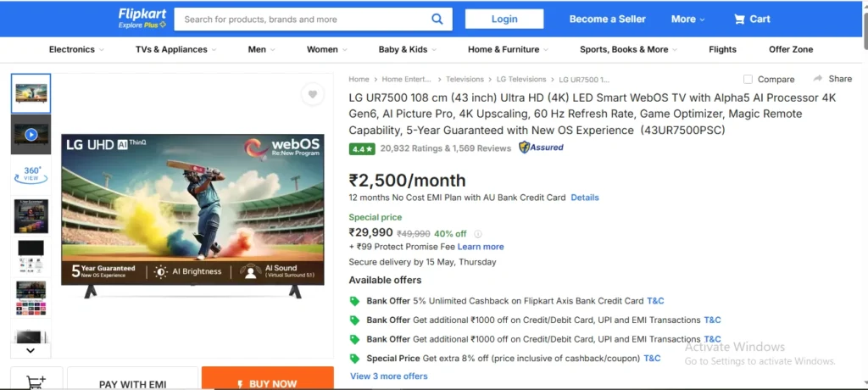Viewport: 868px width, 390px height.
Task: Click the LG Televisions breadcrumb
Action: [x=521, y=79]
